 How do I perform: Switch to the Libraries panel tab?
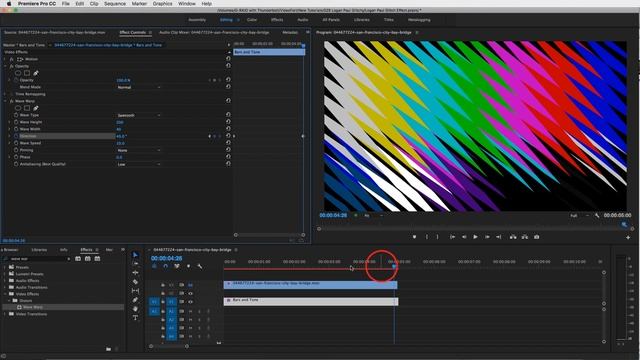click(39, 250)
